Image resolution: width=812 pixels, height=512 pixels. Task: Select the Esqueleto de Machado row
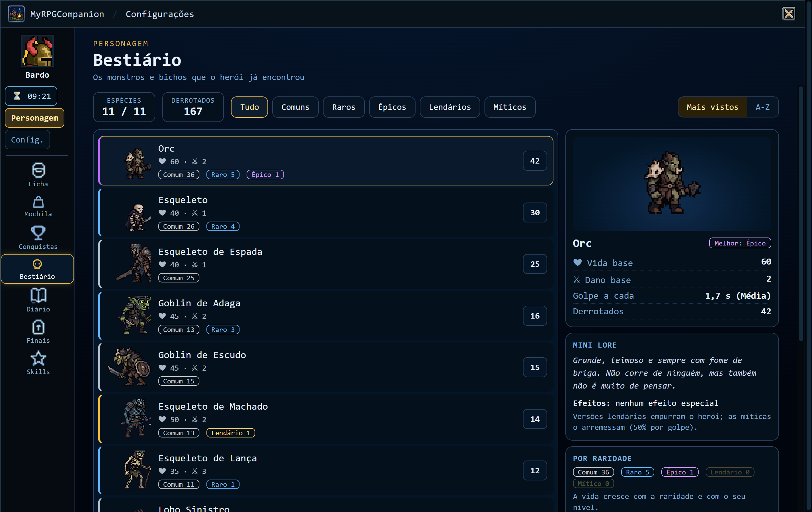(x=326, y=419)
